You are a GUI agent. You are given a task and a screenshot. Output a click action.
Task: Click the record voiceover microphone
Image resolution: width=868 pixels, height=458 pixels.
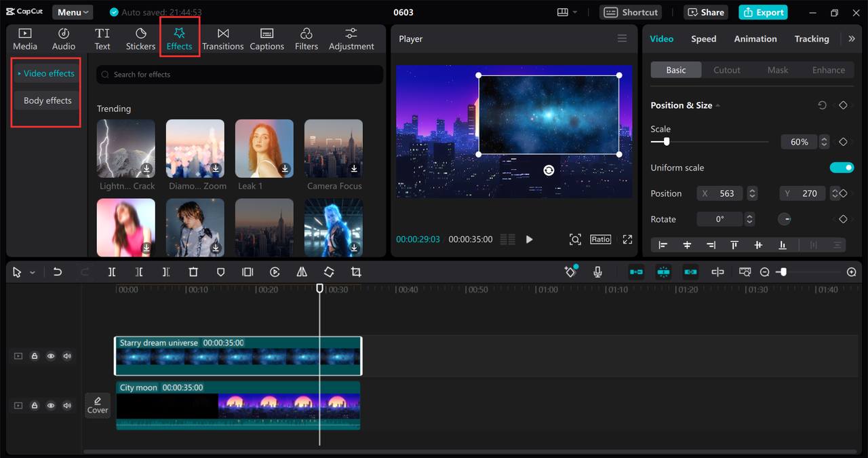(x=597, y=272)
